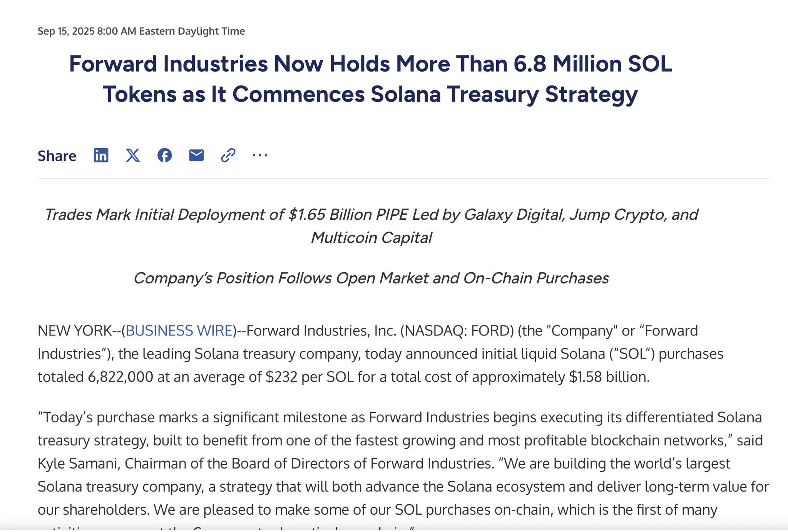Screen dimensions: 788x532
Task: Click the Facebook share icon
Action: [165, 155]
